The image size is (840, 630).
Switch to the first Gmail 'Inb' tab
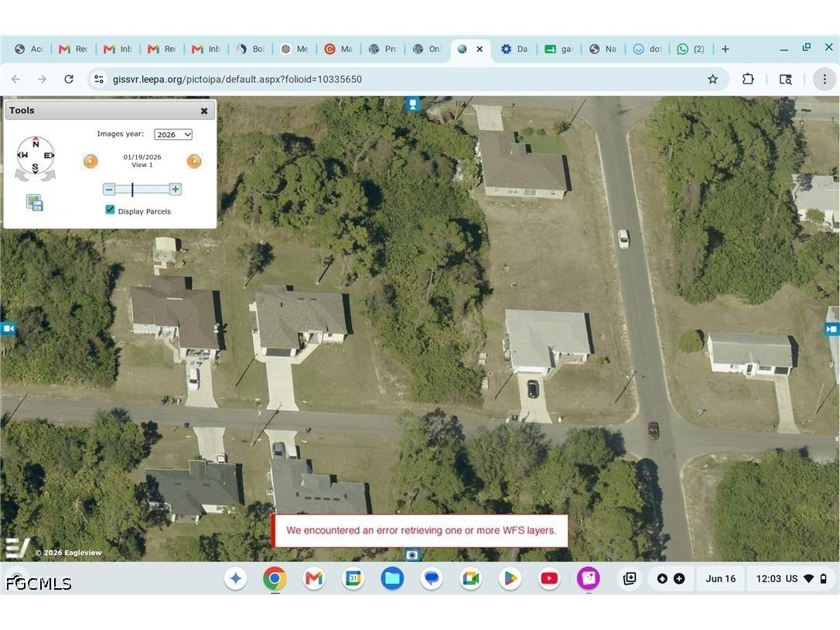pos(118,49)
